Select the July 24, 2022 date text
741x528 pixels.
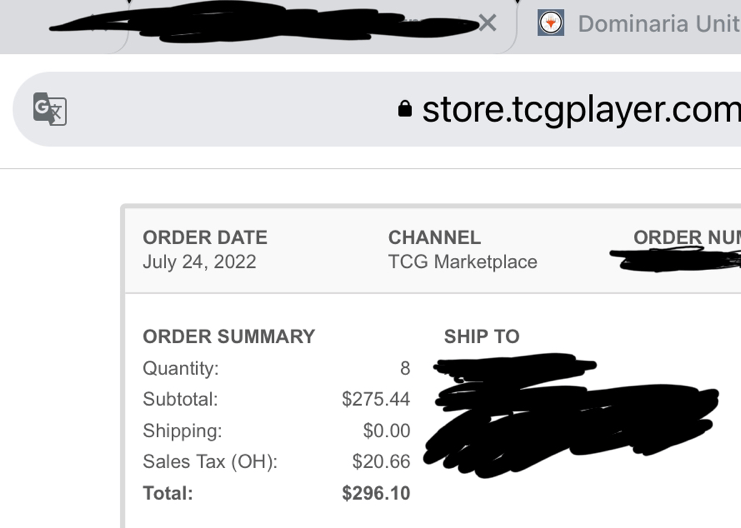(x=199, y=262)
